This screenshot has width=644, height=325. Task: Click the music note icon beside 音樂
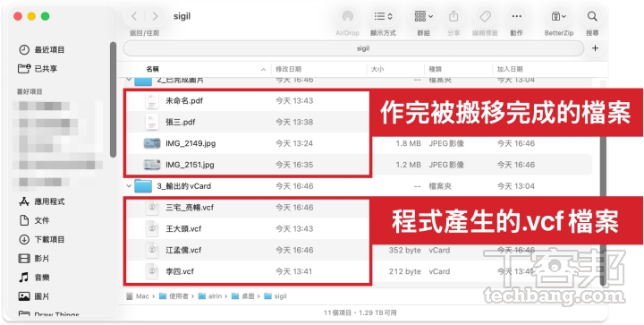[24, 278]
